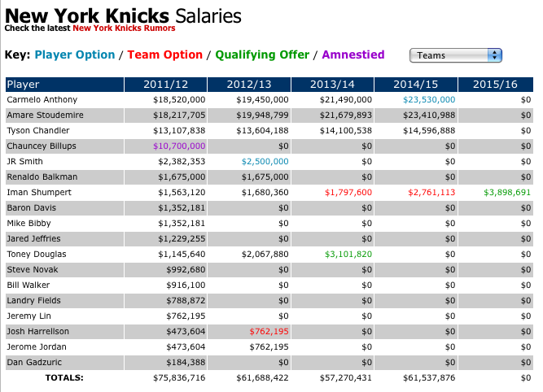Click the Amnestied key label
Image resolution: width=543 pixels, height=392 pixels.
click(x=353, y=54)
